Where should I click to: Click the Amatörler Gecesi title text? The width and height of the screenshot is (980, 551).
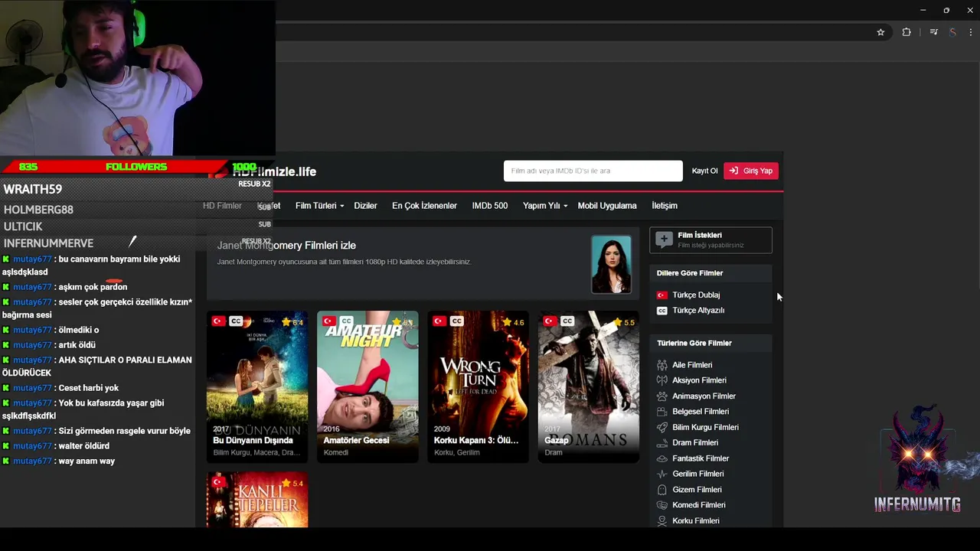pyautogui.click(x=356, y=441)
